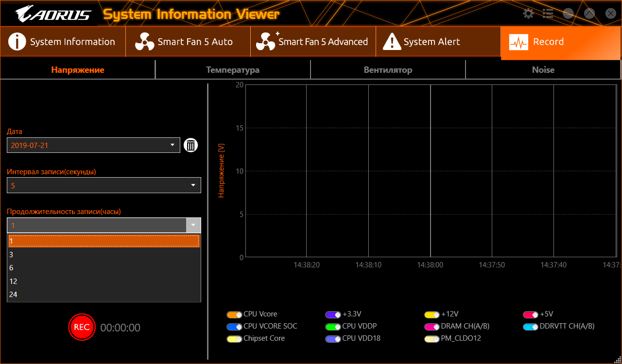Viewport: 622px width, 364px height.
Task: Click the Интервал записи(секунды) label
Action: click(52, 172)
